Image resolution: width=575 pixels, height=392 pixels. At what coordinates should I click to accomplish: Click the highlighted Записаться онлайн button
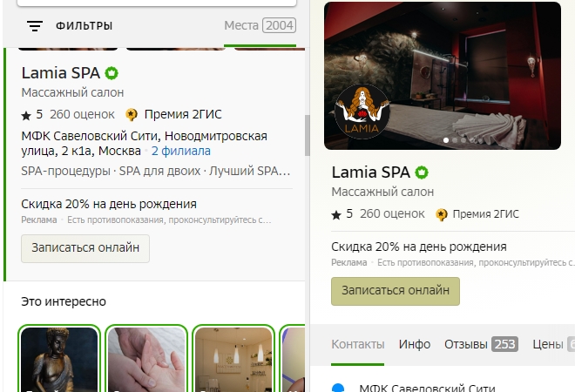tap(396, 291)
